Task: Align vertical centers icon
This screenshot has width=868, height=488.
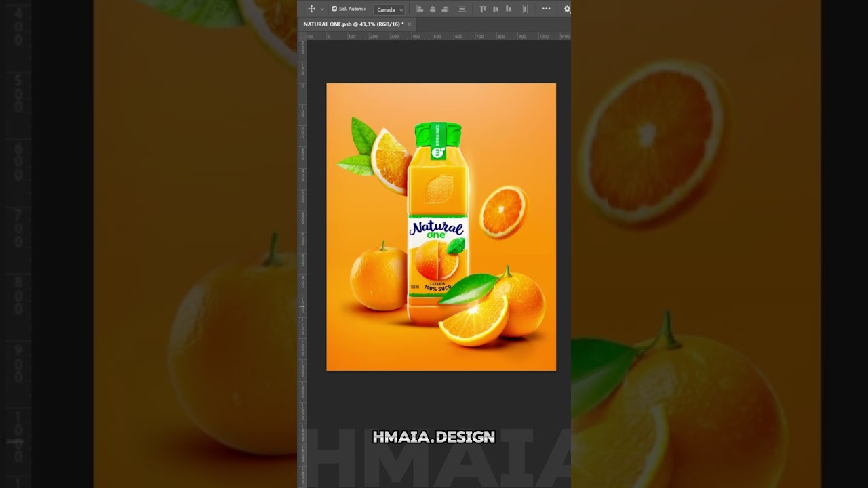Action: click(496, 9)
